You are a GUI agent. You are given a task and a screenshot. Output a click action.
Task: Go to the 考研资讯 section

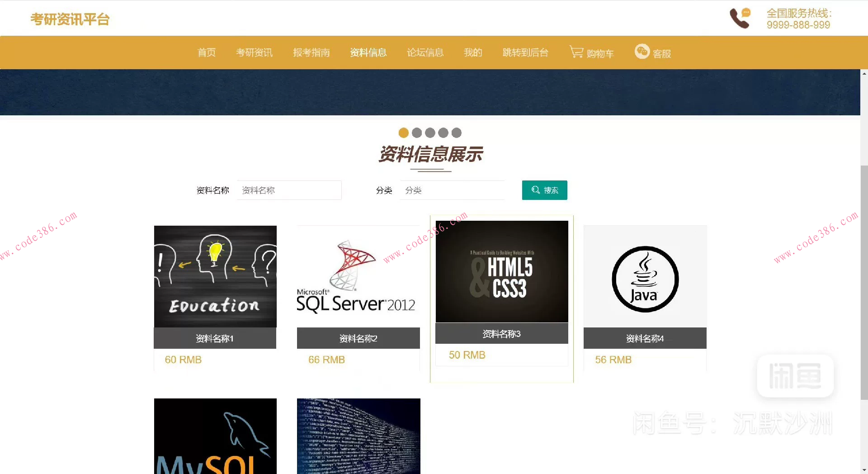[x=254, y=52]
